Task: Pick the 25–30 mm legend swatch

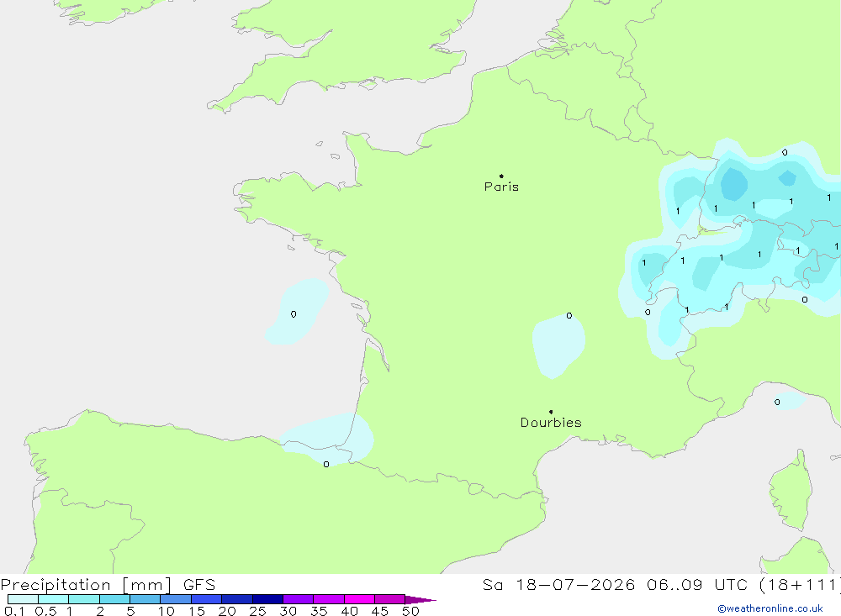Action: pyautogui.click(x=267, y=599)
